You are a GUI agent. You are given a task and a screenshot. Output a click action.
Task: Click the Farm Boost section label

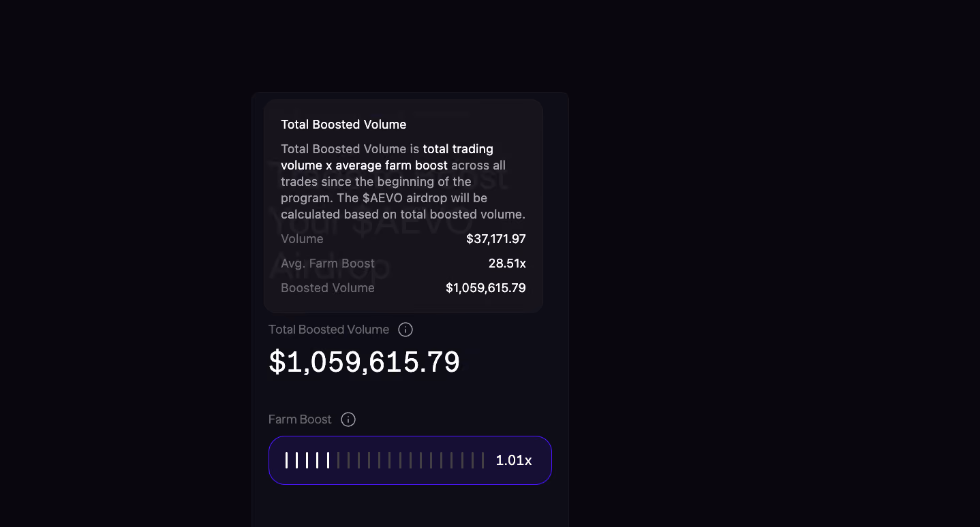pos(300,419)
